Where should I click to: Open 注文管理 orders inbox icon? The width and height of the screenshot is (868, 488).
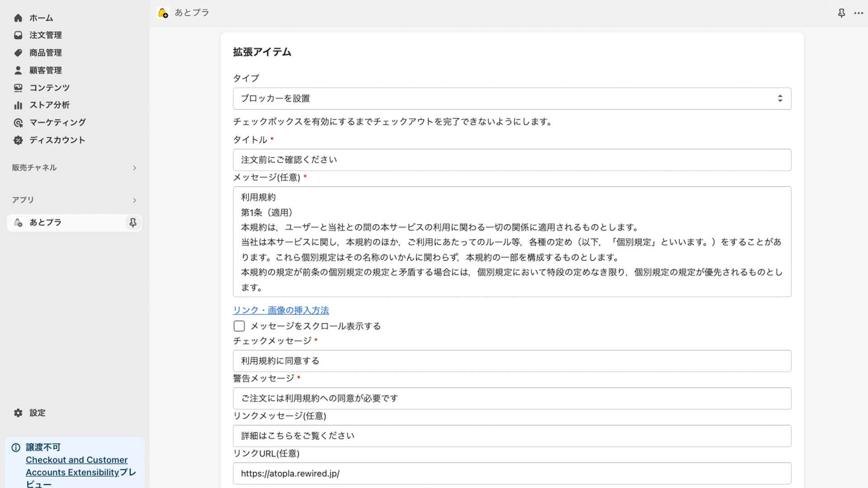(18, 35)
